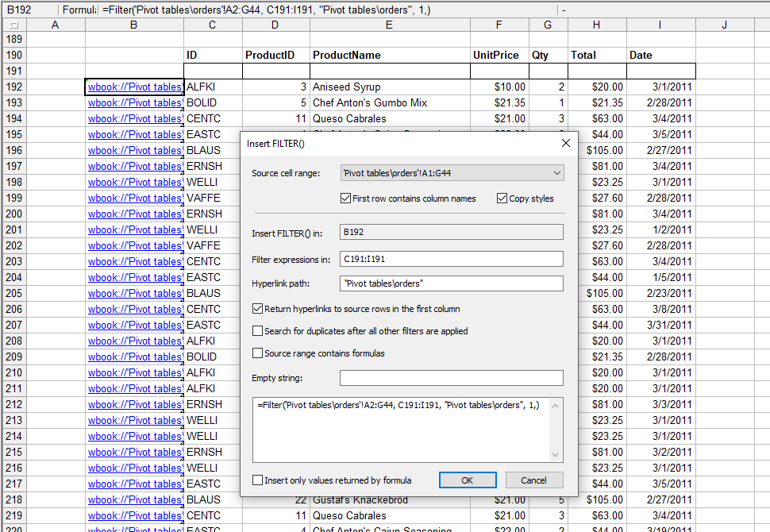Toggle First row contains column names
Viewport: 770px width, 532px height.
click(x=345, y=199)
